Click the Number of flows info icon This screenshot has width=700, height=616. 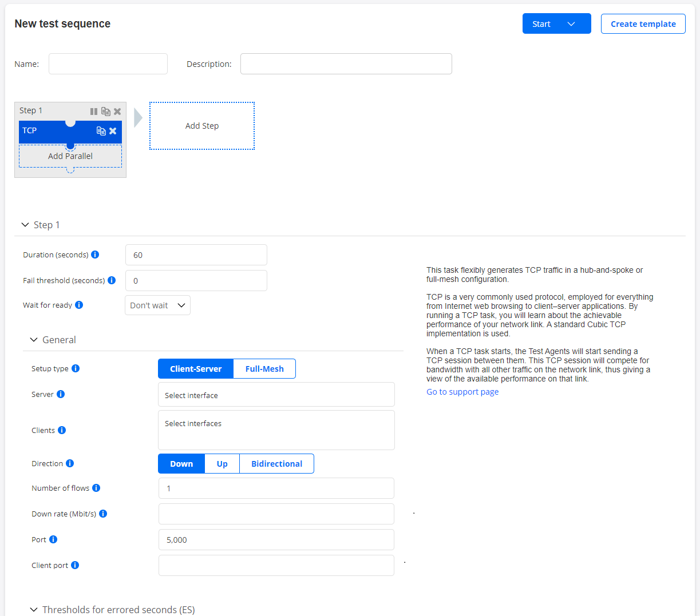tap(96, 488)
